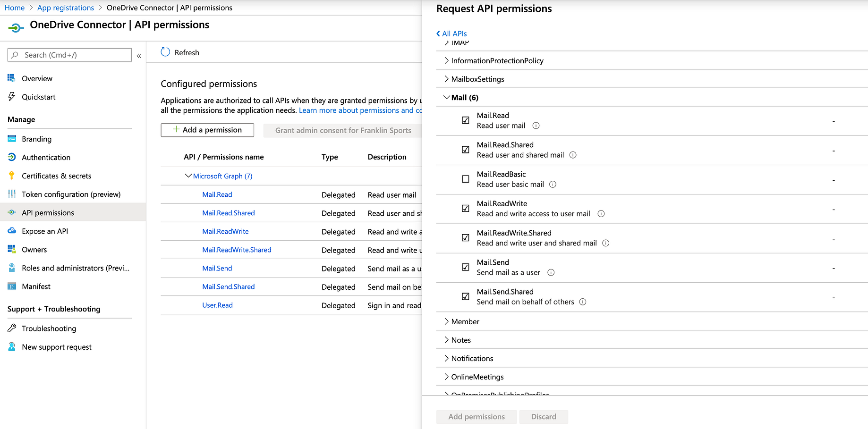Image resolution: width=868 pixels, height=429 pixels.
Task: Open the info tooltip next to Mail.Read
Action: pos(536,126)
